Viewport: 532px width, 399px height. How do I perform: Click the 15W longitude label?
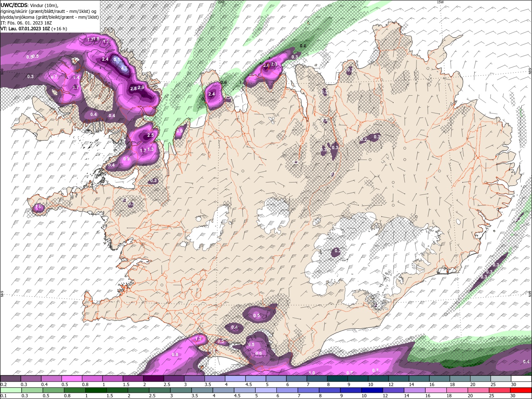pyautogui.click(x=440, y=2)
